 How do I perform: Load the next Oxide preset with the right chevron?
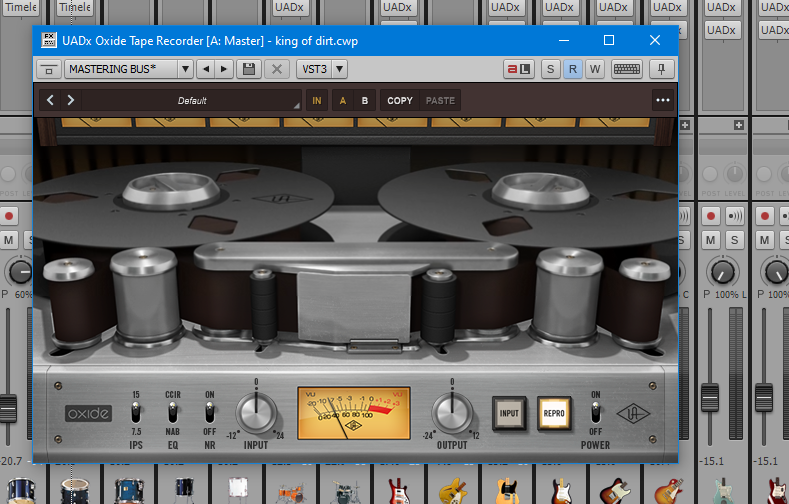click(70, 100)
